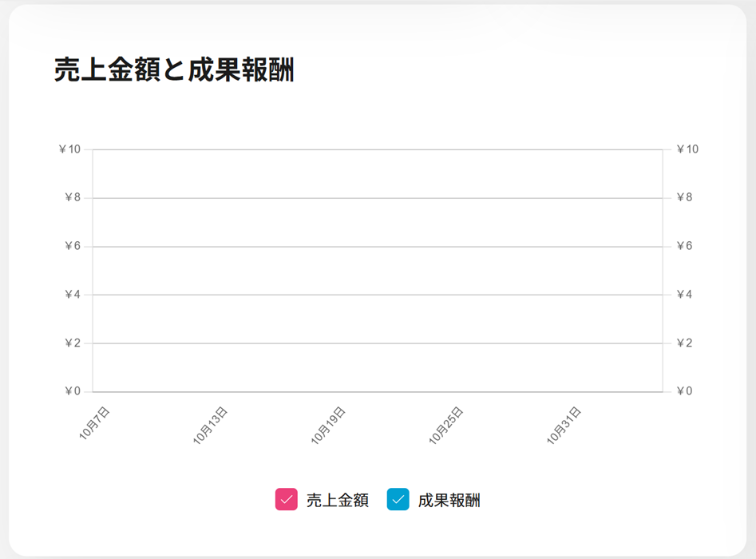Click the chart title 売上金額と成果報酬
The width and height of the screenshot is (756, 559).
(x=174, y=70)
